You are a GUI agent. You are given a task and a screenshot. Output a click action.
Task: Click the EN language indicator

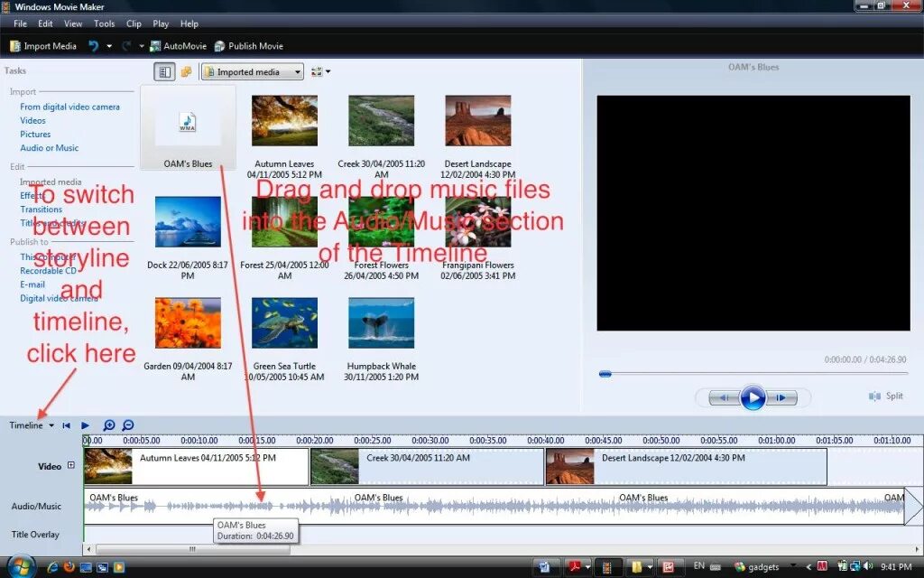point(699,567)
